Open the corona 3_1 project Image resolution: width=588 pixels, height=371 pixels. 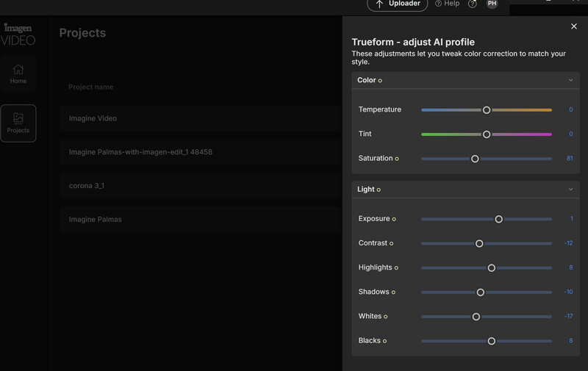click(x=201, y=186)
